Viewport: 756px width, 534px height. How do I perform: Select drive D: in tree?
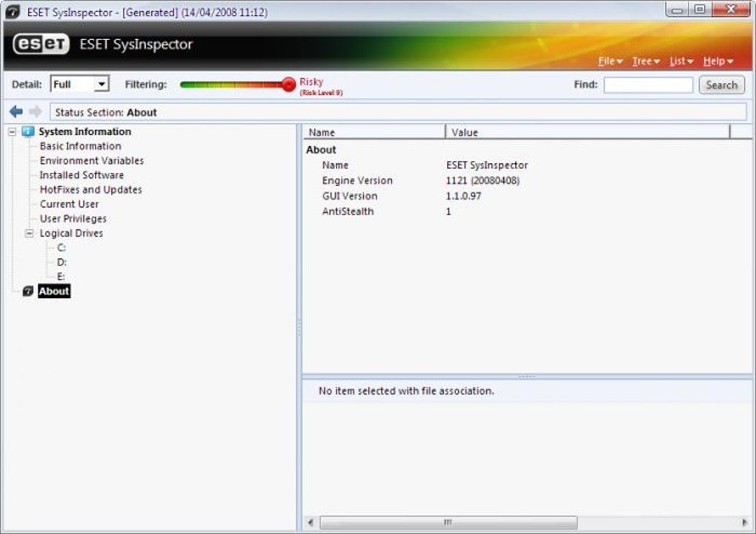point(62,262)
